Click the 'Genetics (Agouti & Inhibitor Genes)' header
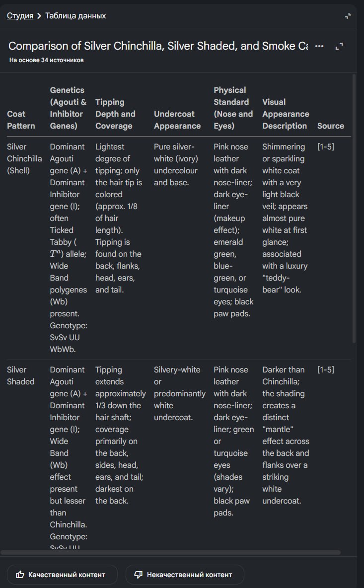Image resolution: width=364 pixels, height=588 pixels. pyautogui.click(x=68, y=108)
